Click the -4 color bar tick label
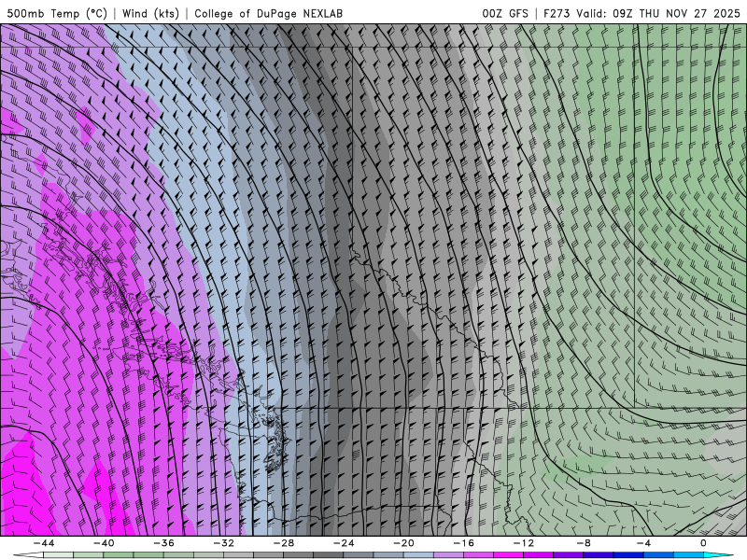 click(x=643, y=543)
